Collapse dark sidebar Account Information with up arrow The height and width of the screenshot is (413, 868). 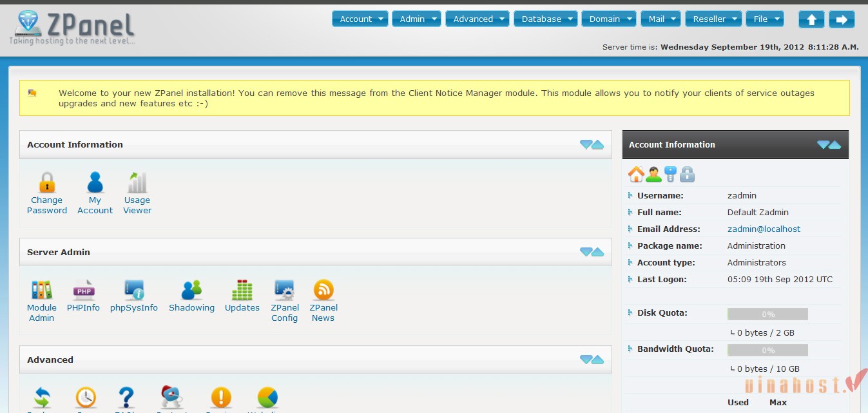[835, 144]
